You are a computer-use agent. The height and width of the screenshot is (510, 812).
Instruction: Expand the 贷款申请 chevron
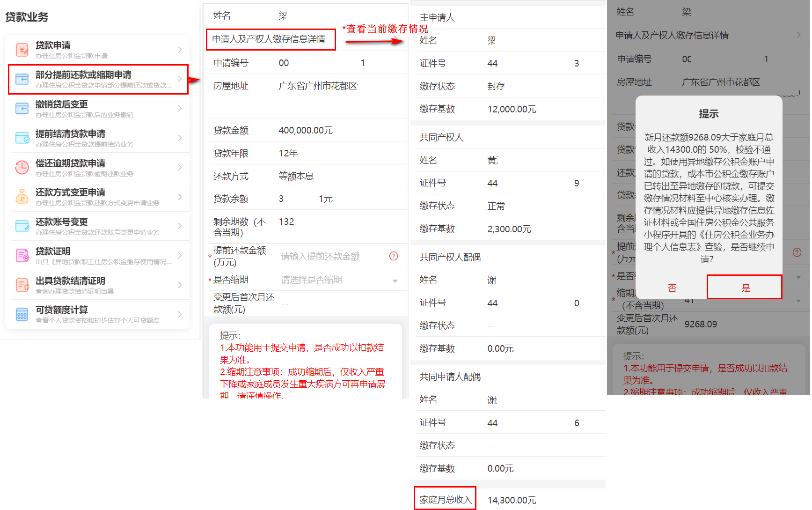pyautogui.click(x=180, y=50)
